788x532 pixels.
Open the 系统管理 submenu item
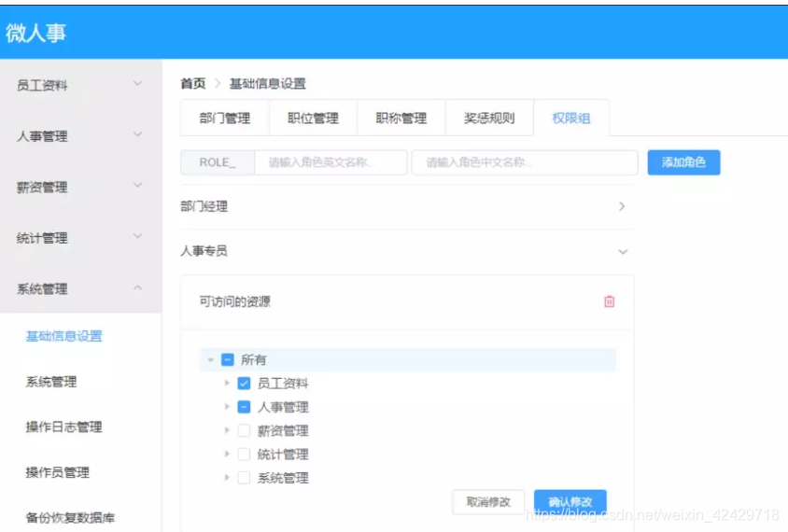[x=51, y=382]
